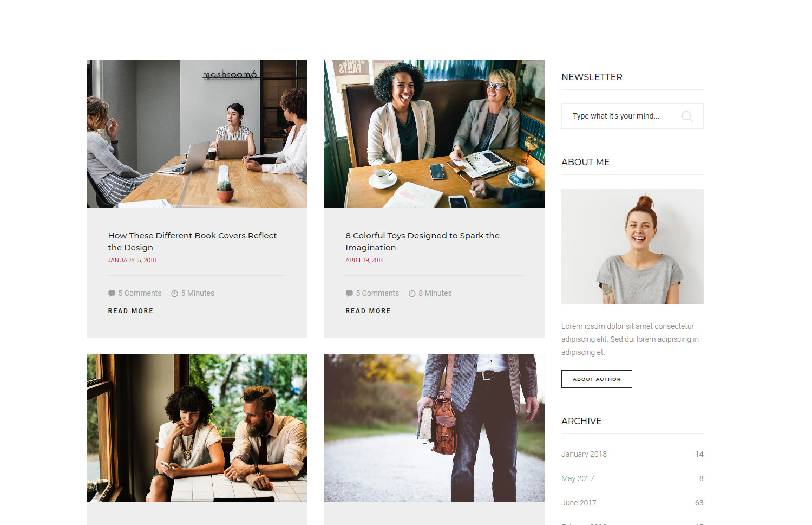Open the About Author button

pyautogui.click(x=597, y=379)
